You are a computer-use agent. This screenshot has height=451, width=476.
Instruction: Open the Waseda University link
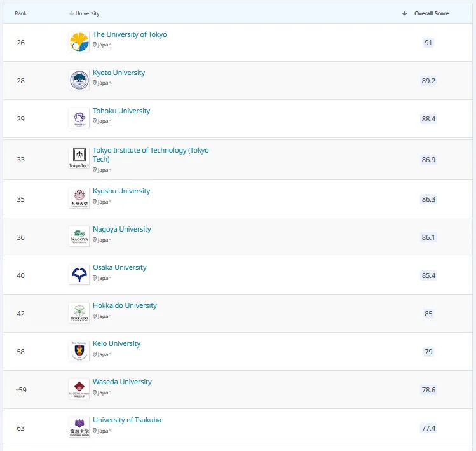122,382
